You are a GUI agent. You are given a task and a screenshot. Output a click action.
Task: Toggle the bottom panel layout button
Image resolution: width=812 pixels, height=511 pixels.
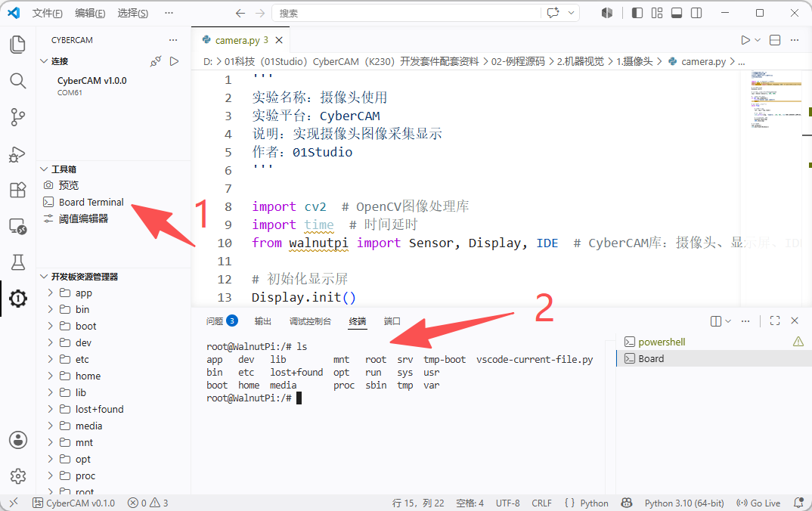(x=677, y=13)
